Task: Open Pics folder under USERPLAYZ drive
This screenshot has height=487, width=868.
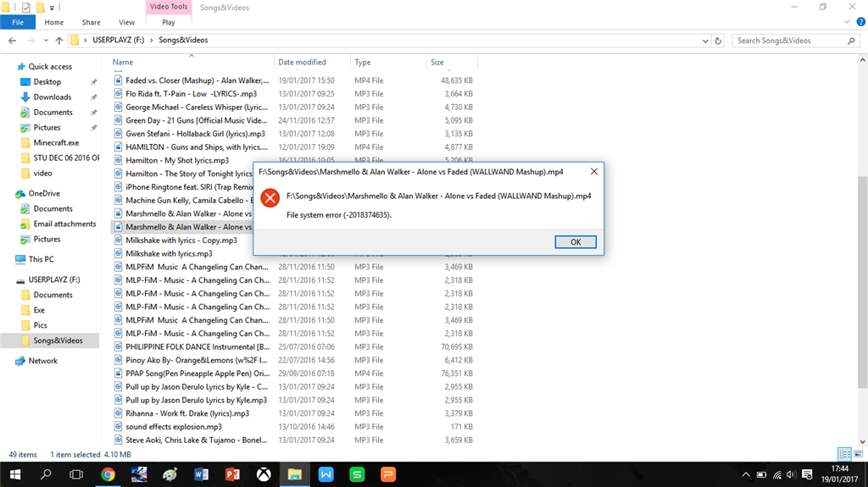Action: 40,325
